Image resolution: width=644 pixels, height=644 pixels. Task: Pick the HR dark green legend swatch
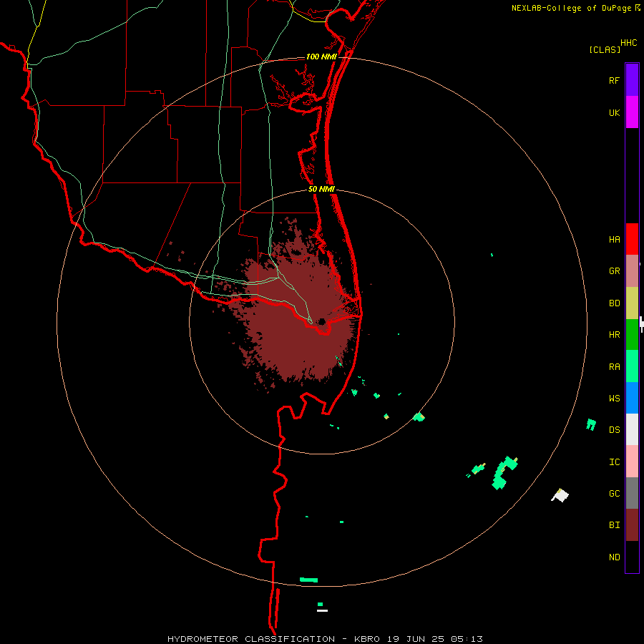[x=632, y=335]
